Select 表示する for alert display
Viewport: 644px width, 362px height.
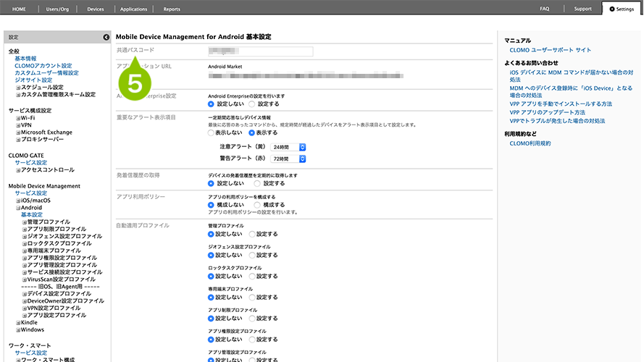252,133
